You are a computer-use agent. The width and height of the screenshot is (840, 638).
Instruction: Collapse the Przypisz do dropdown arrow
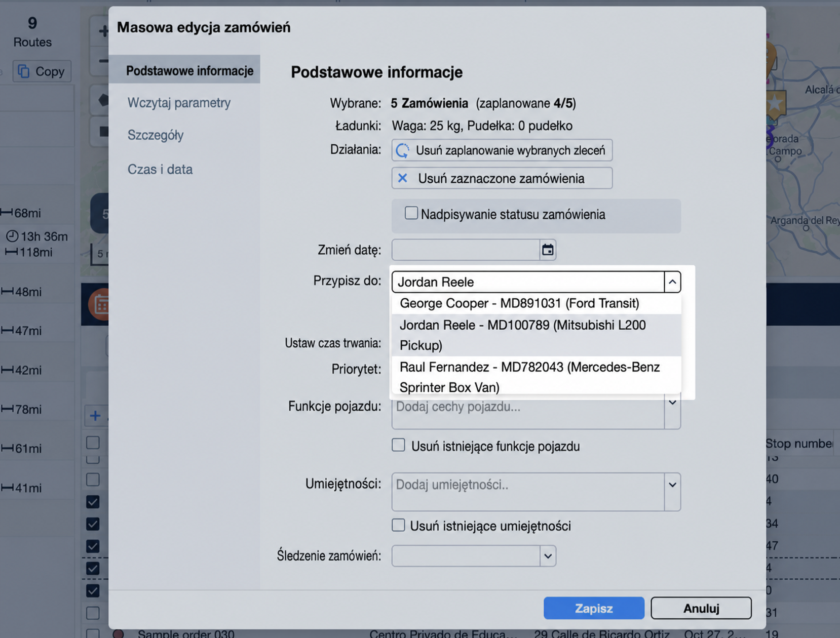[x=672, y=282]
